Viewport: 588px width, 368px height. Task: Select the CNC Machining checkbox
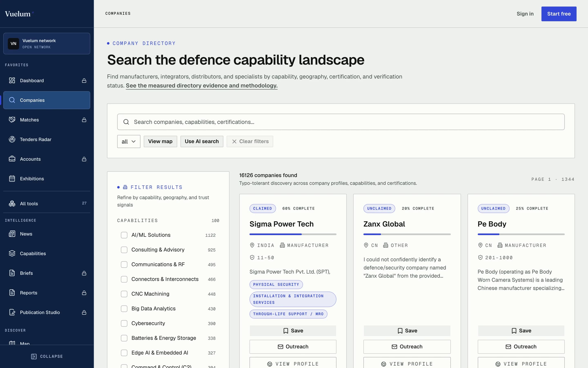coord(124,294)
